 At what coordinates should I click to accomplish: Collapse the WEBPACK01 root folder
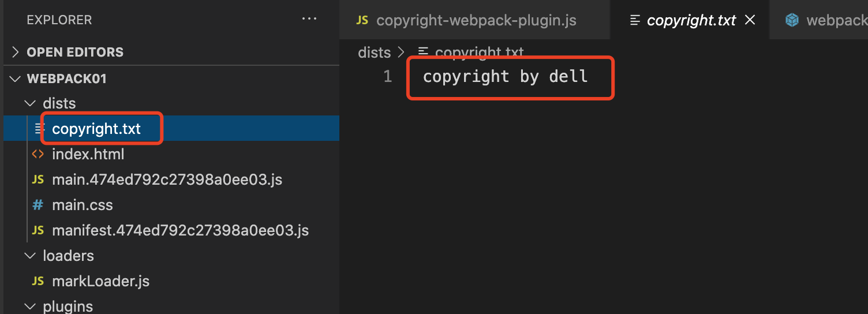pos(16,78)
